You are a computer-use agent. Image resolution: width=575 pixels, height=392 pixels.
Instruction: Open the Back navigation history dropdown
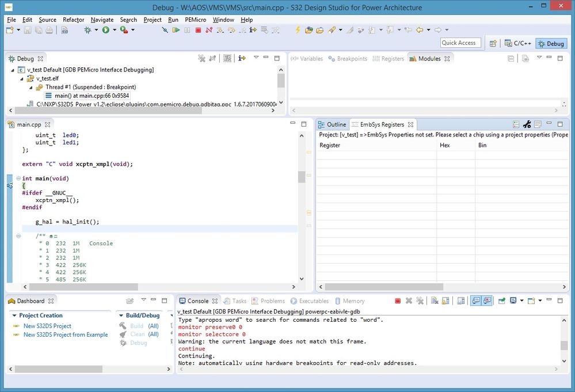click(x=428, y=30)
